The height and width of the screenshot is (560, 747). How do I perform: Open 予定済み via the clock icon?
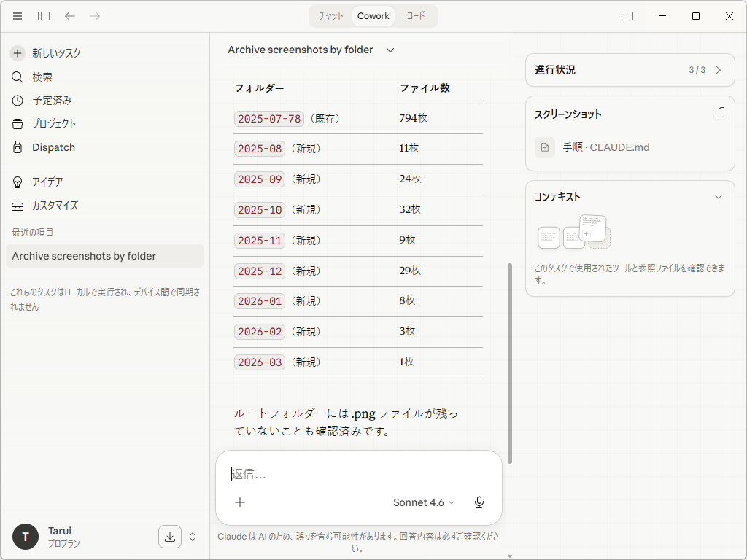tap(16, 100)
